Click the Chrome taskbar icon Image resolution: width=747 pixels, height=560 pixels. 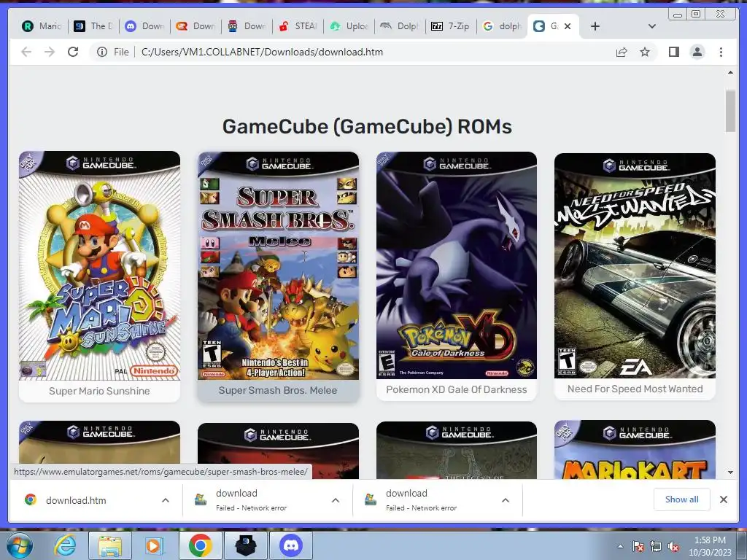[x=200, y=545]
